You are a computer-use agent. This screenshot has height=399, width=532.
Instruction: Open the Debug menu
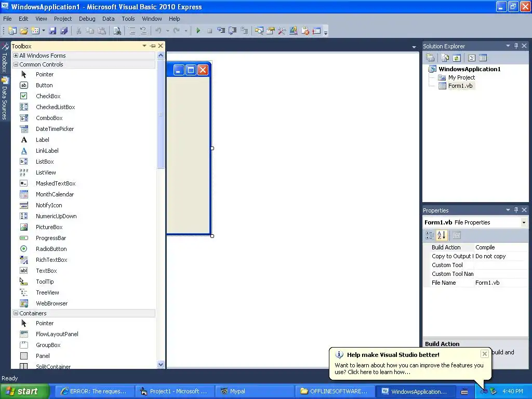(x=87, y=19)
